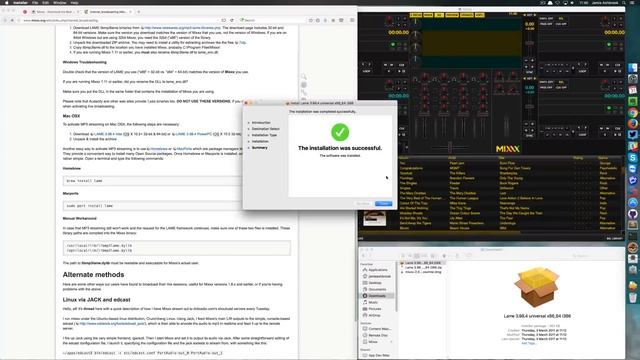
Task: Click the Finder search field
Action: (x=596, y=256)
